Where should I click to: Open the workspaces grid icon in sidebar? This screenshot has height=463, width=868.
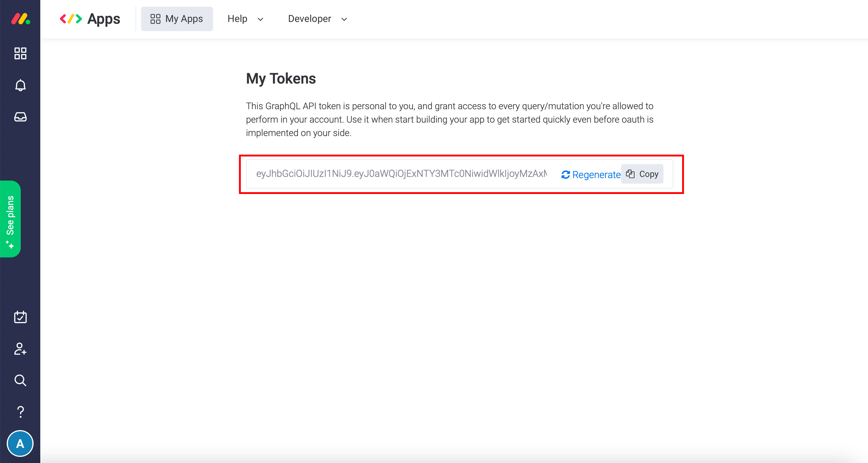tap(20, 53)
